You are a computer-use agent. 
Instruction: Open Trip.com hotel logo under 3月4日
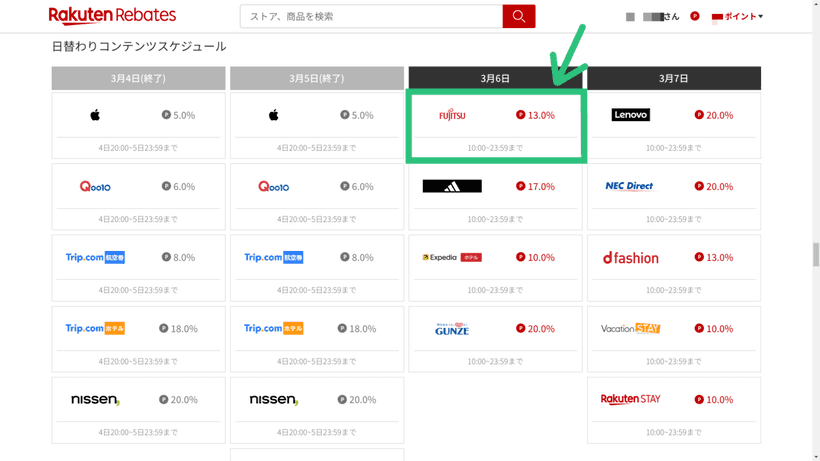point(95,328)
